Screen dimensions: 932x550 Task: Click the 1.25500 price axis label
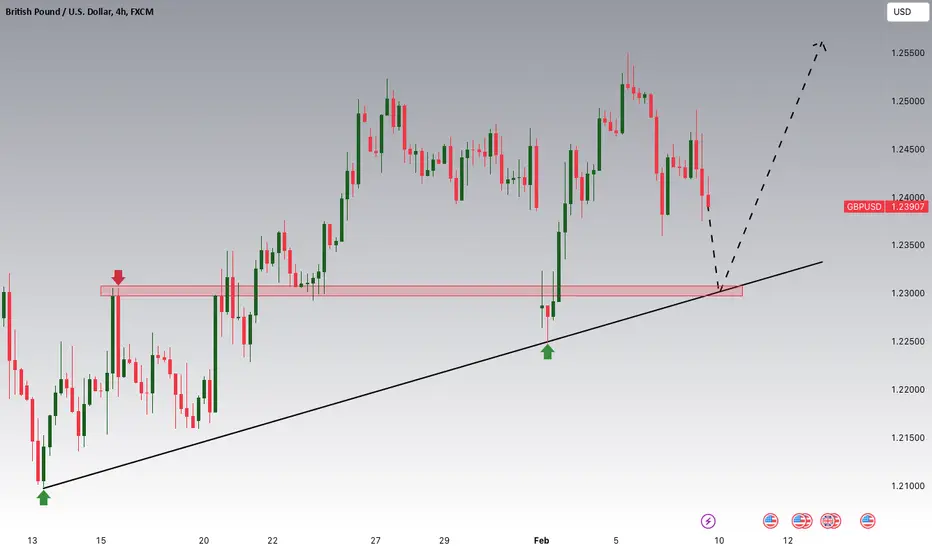tap(908, 53)
